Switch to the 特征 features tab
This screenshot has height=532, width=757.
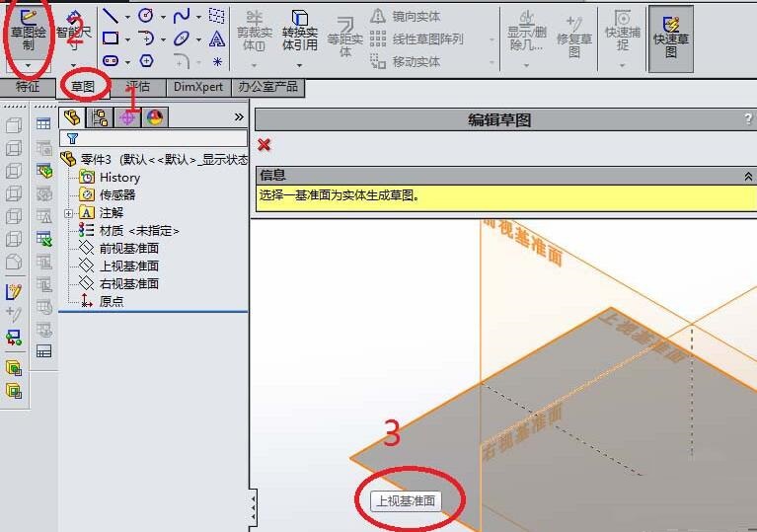[x=28, y=87]
